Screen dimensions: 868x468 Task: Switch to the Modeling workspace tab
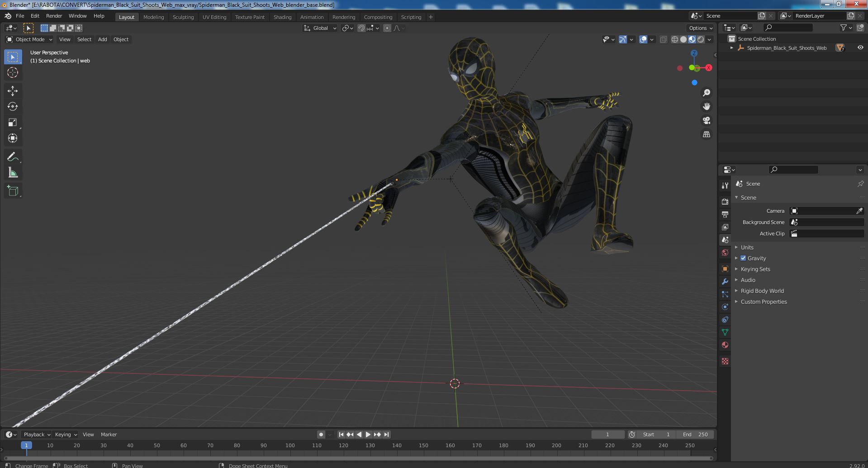click(153, 17)
